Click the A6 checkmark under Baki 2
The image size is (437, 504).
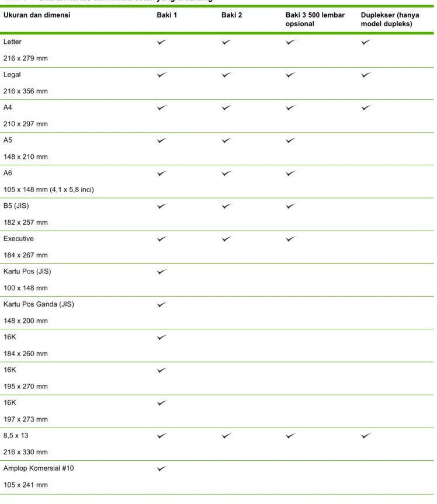[x=226, y=173]
